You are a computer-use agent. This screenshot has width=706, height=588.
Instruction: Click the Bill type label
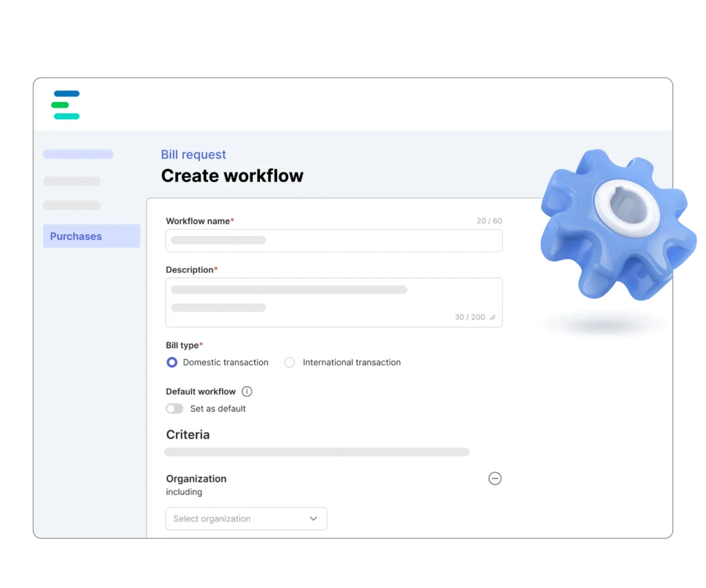coord(184,345)
